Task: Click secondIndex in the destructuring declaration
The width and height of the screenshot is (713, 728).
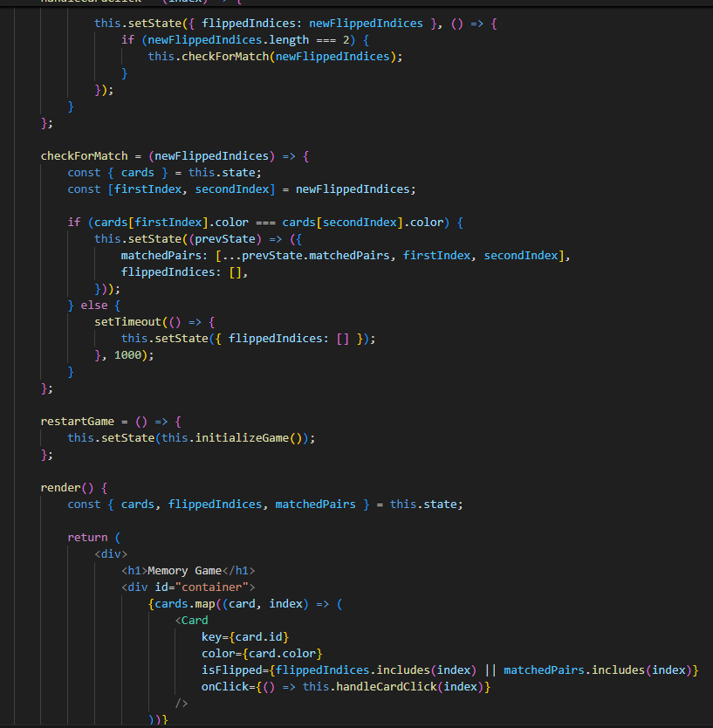Action: (x=231, y=189)
